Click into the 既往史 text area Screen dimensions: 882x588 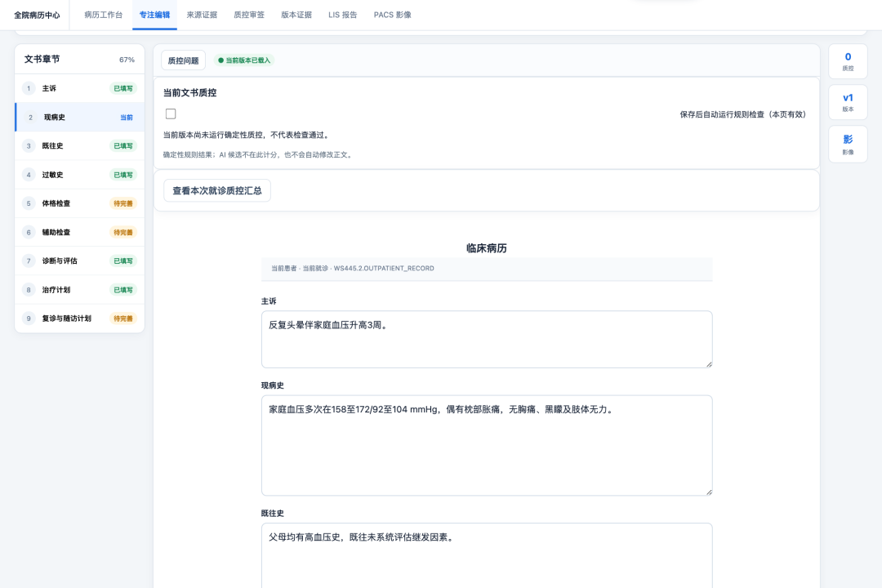pyautogui.click(x=487, y=556)
